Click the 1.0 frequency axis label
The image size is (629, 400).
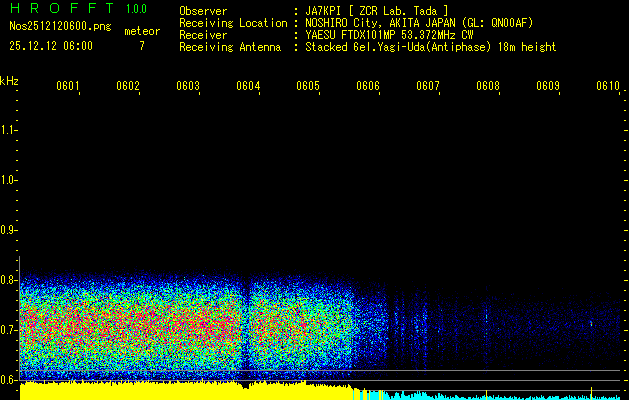click(x=9, y=180)
